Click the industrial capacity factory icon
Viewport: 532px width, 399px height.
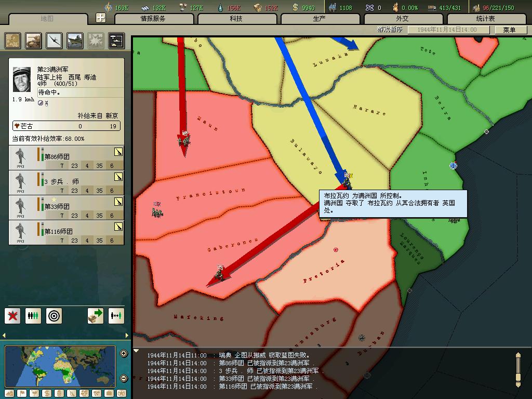pos(476,7)
